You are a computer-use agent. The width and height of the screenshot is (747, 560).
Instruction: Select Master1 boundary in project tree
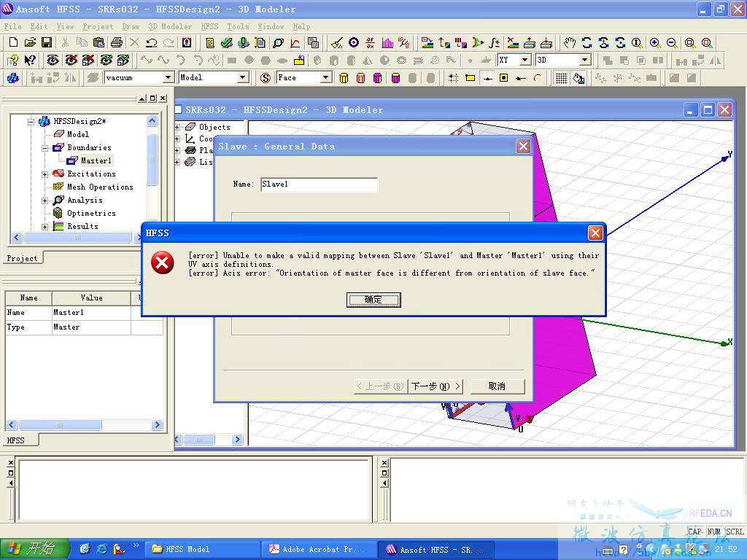coord(96,161)
